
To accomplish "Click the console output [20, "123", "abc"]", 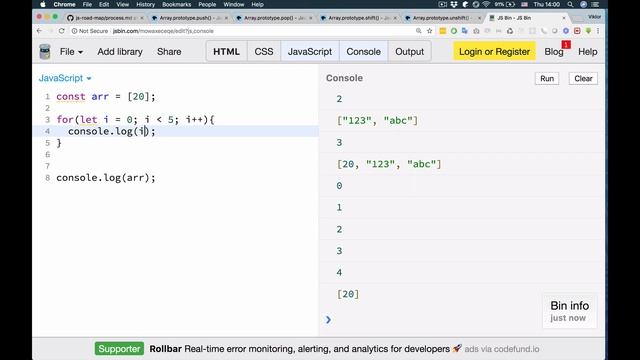I will pyautogui.click(x=389, y=164).
